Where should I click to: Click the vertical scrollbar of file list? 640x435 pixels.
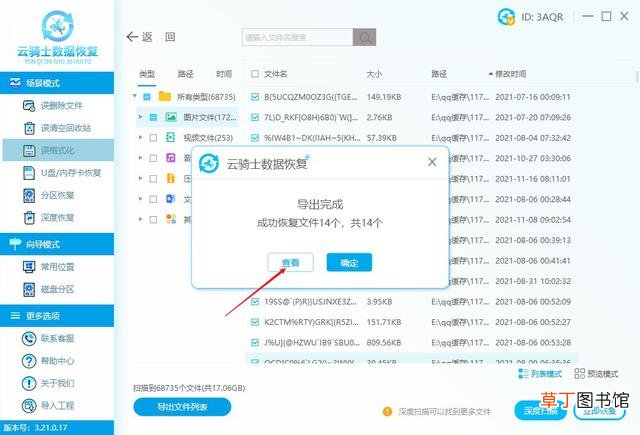click(637, 76)
